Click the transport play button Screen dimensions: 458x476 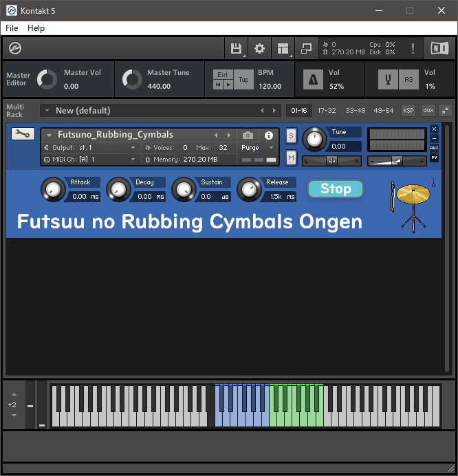(228, 85)
